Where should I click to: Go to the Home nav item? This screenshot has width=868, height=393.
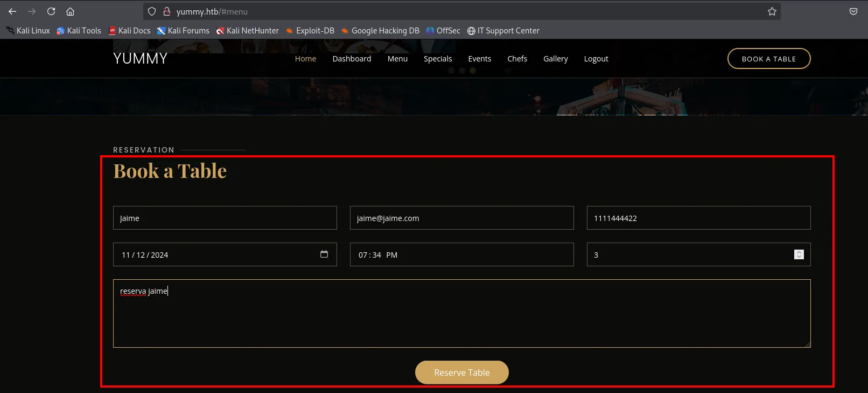pyautogui.click(x=305, y=59)
